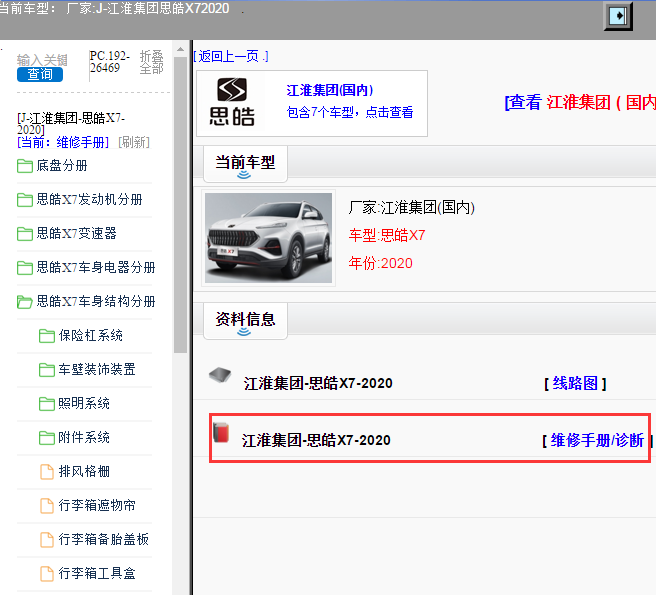Click the J-江淮集团-思皓X7-2020 sidebar heading
The height and width of the screenshot is (595, 656).
coord(71,124)
